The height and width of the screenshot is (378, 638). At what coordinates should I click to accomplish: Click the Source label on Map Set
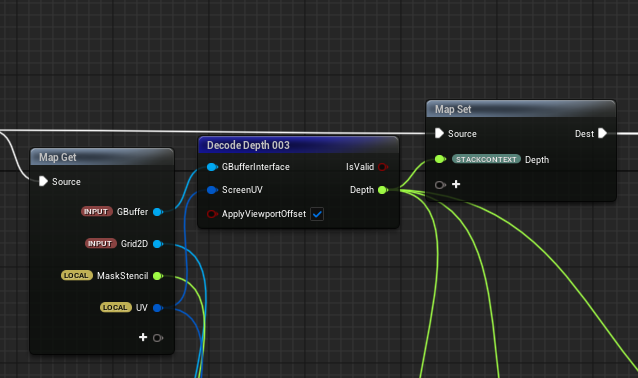[462, 134]
